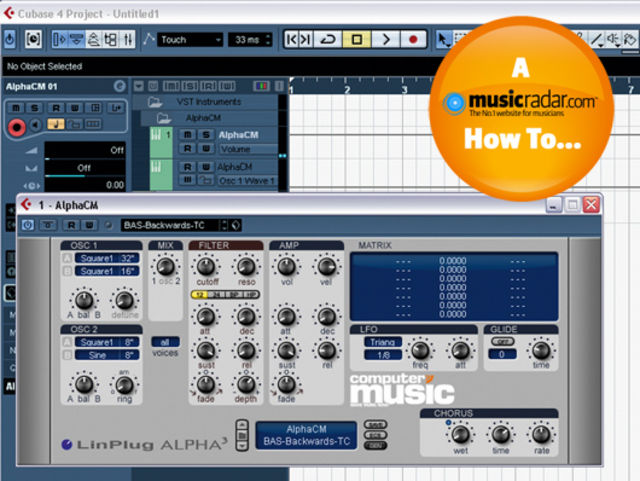The height and width of the screenshot is (481, 640).
Task: Start recording with the transport Record button
Action: (413, 40)
